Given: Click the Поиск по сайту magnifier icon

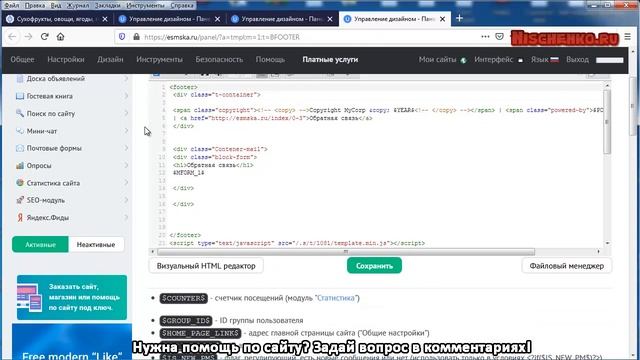Looking at the screenshot, I should point(20,113).
